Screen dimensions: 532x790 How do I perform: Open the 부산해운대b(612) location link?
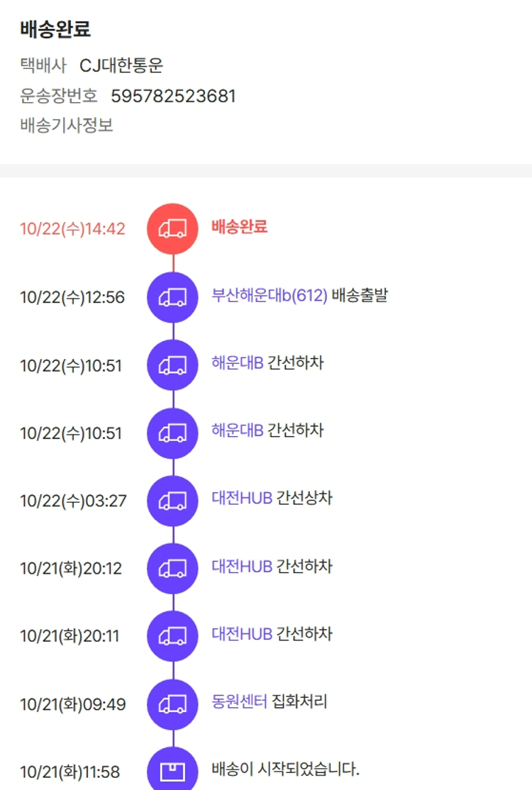[x=270, y=295]
